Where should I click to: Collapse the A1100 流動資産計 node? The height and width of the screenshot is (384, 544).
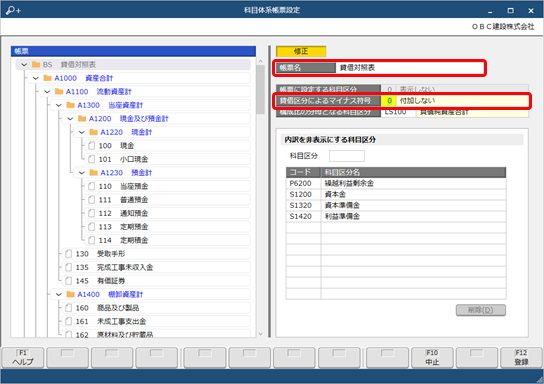(47, 92)
